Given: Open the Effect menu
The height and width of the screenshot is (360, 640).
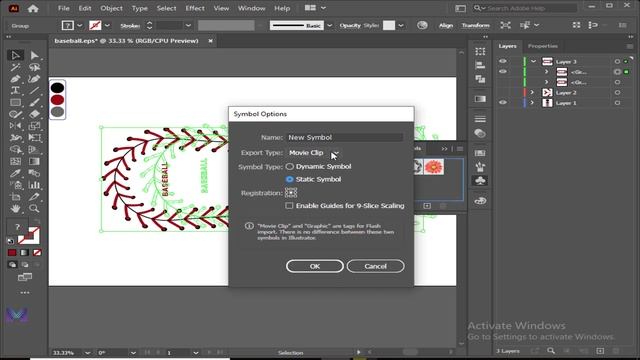Looking at the screenshot, I should point(195,8).
